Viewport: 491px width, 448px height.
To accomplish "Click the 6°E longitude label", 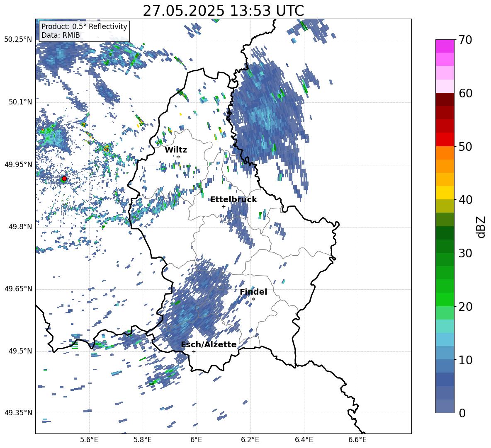I will tap(196, 440).
